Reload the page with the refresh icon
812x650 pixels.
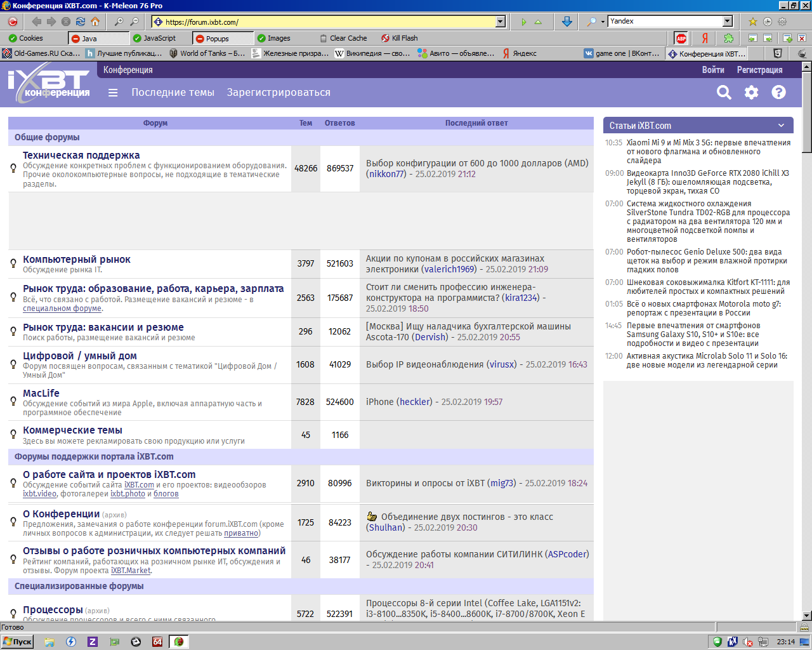(81, 22)
